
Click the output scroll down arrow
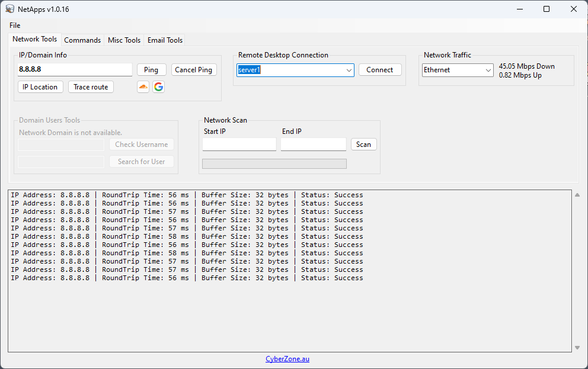(x=577, y=348)
